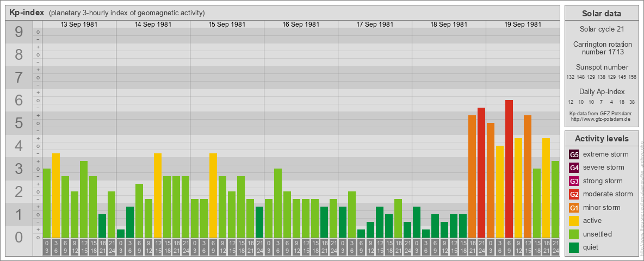Click sunspot number value 148
This screenshot has height=261, width=644.
[580, 77]
